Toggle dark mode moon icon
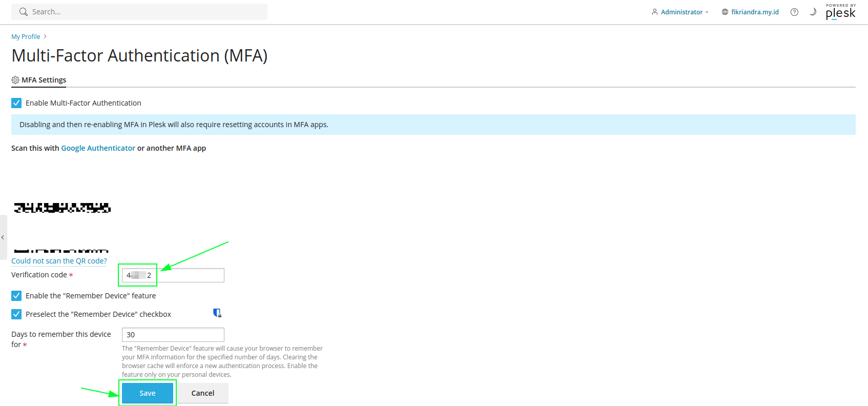The image size is (868, 406). click(813, 12)
